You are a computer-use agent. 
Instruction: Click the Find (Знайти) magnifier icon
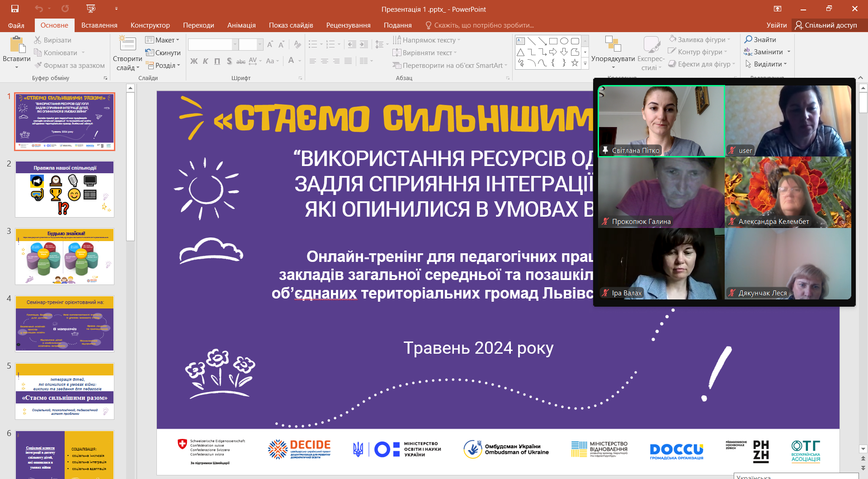(749, 39)
